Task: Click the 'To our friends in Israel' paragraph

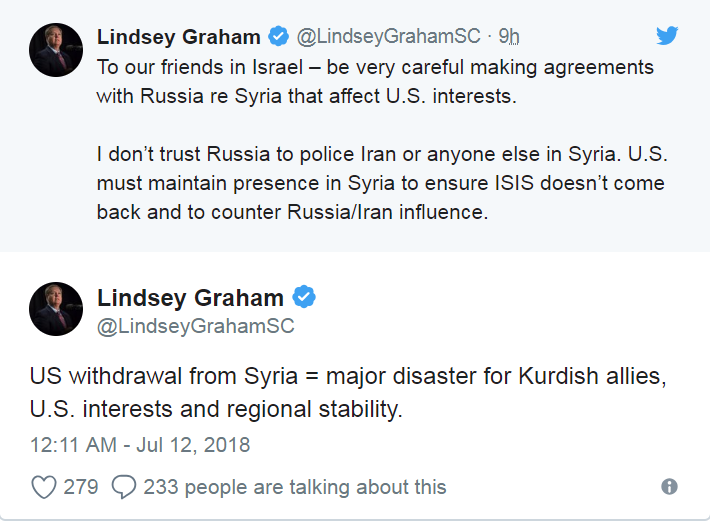Action: coord(375,81)
